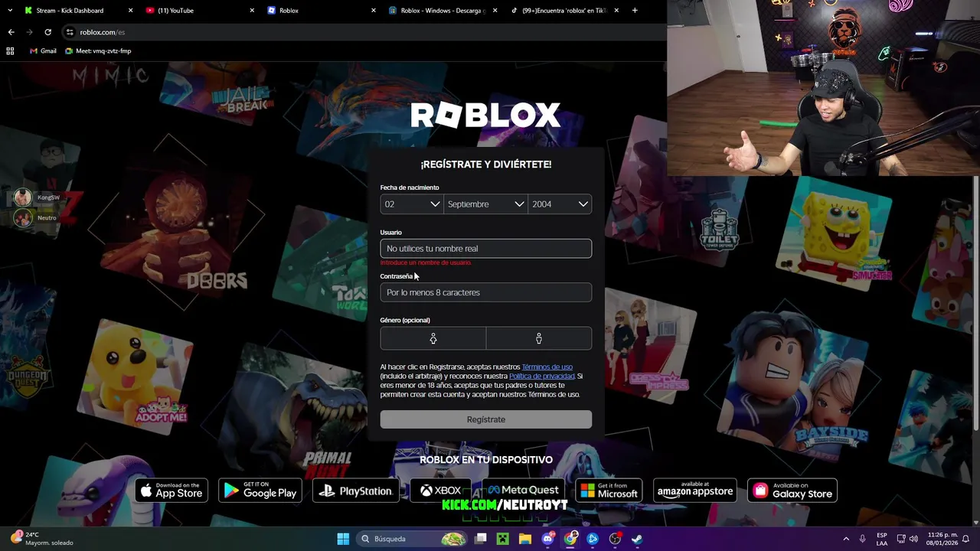Click the browser back arrow

click(11, 32)
